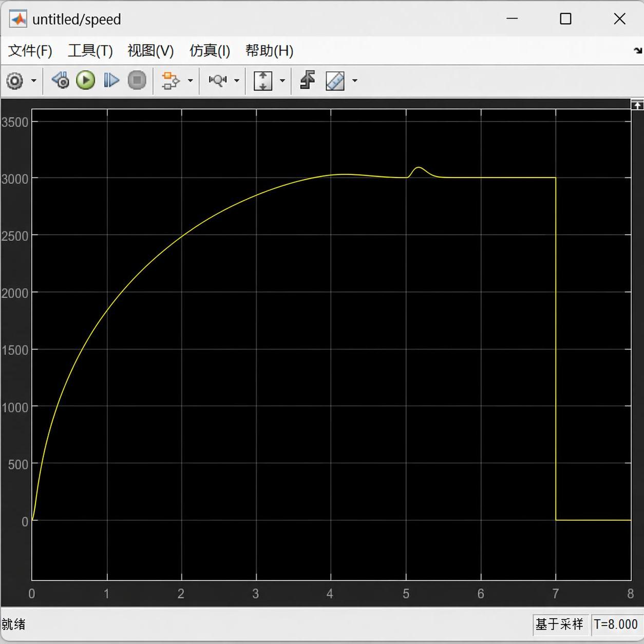Open the 文件(F) menu

click(30, 51)
